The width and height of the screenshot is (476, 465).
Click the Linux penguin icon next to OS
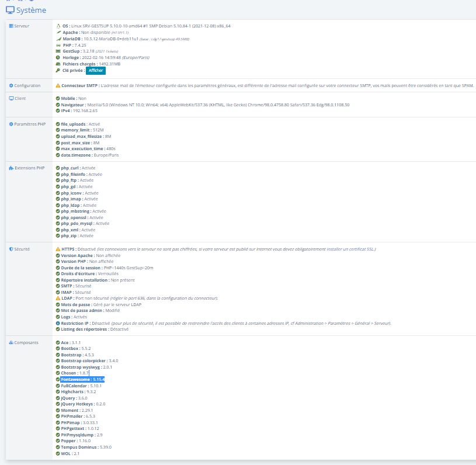point(58,26)
